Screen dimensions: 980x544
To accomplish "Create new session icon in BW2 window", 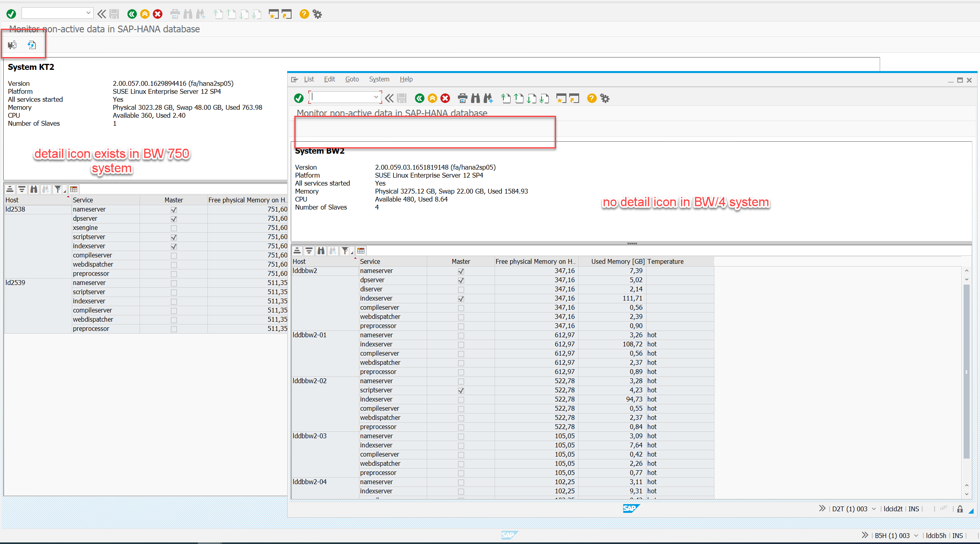I will [561, 98].
